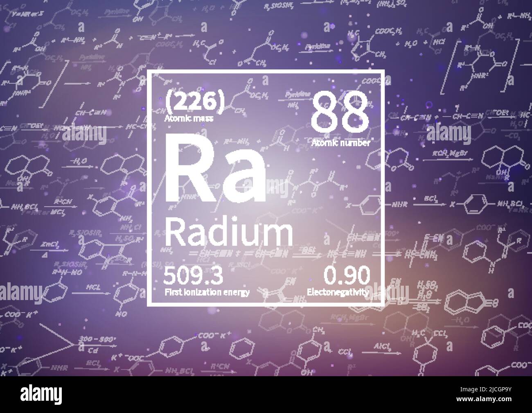This screenshot has height=413, width=532.
Task: Select the element name Radium
Action: click(x=229, y=232)
